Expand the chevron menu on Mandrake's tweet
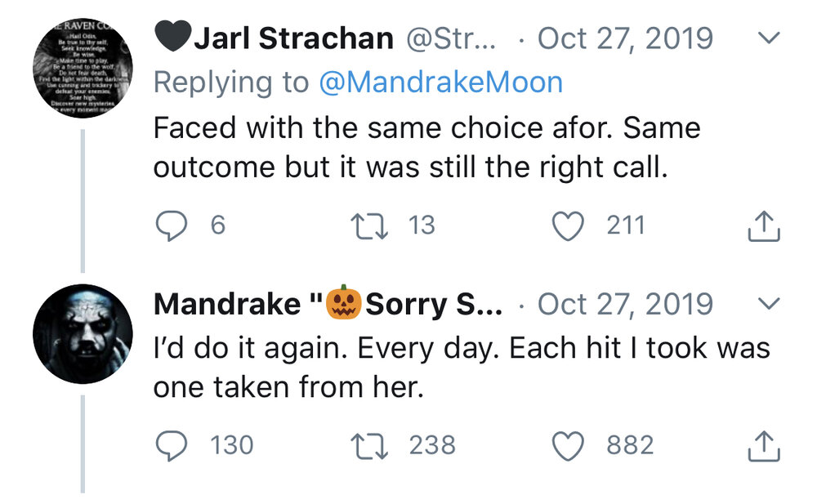 [769, 304]
